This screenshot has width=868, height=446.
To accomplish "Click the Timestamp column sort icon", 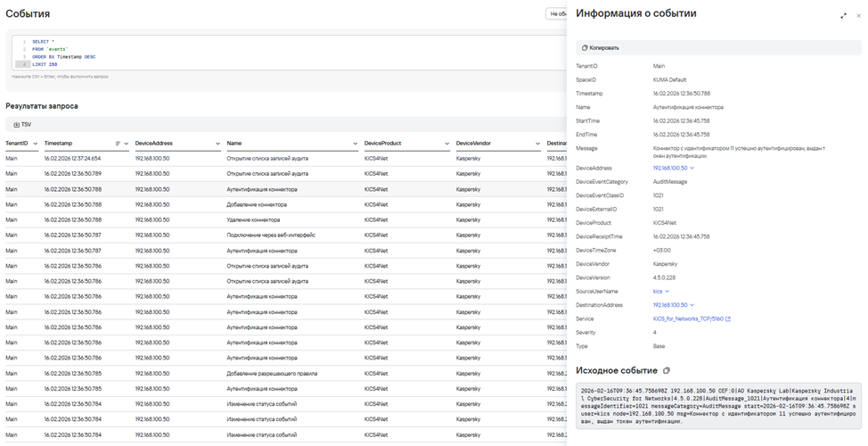I will [x=118, y=143].
